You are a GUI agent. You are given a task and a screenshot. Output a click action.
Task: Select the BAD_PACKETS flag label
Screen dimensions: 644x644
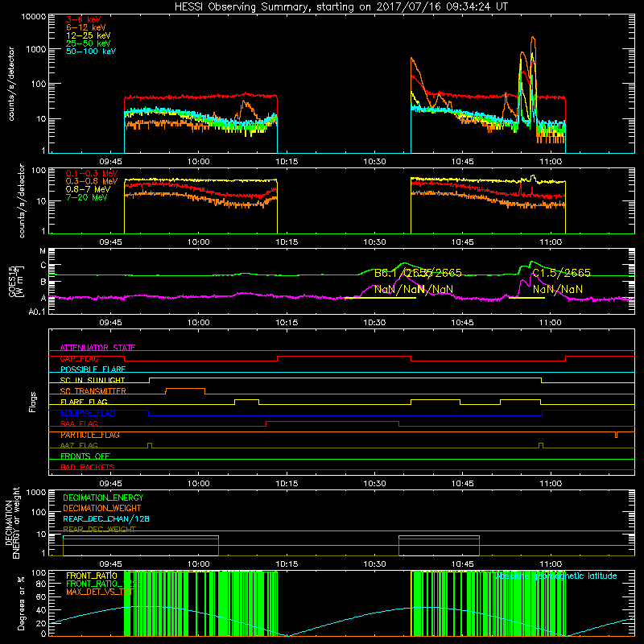coord(88,467)
